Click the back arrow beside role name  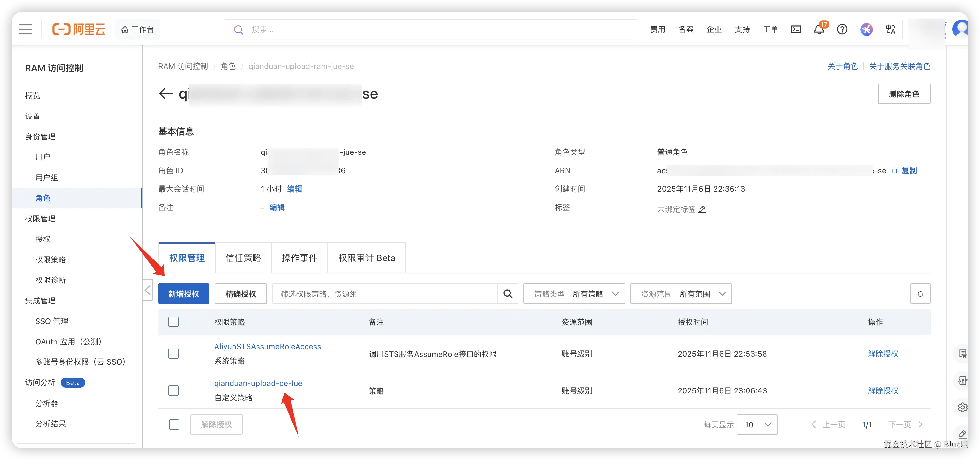pyautogui.click(x=166, y=94)
